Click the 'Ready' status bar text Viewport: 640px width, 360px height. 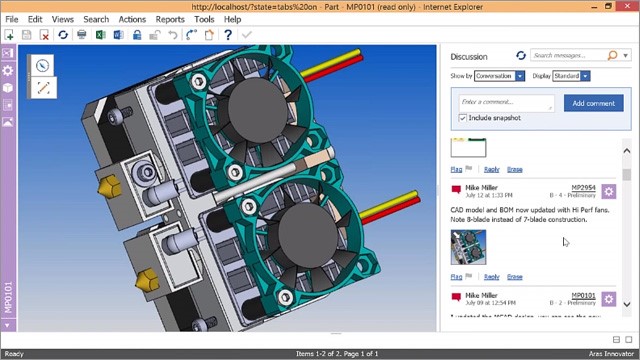14,354
